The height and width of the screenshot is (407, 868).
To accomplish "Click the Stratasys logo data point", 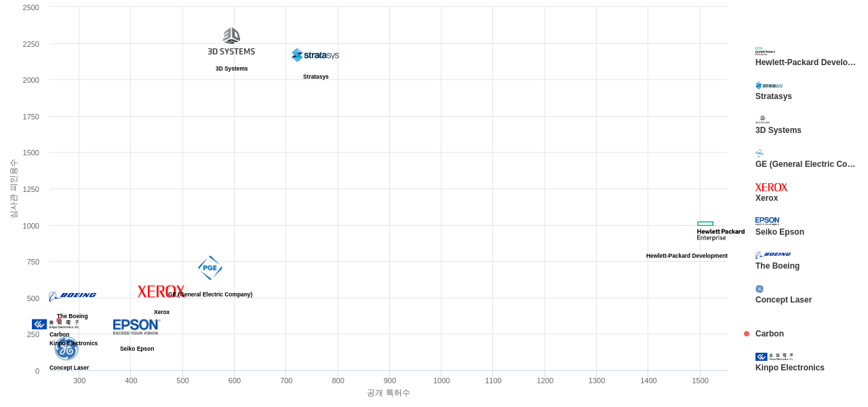I will point(315,55).
